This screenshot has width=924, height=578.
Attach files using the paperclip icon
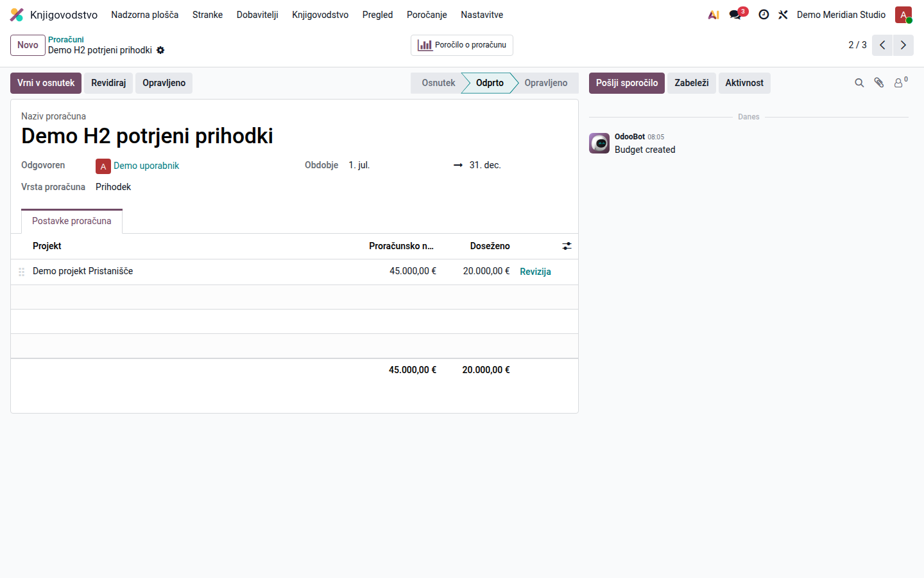879,83
